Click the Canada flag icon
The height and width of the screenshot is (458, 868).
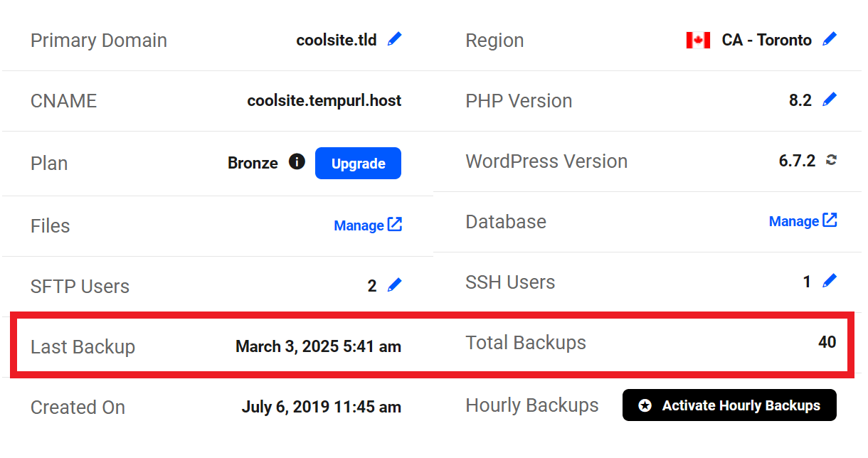(698, 40)
